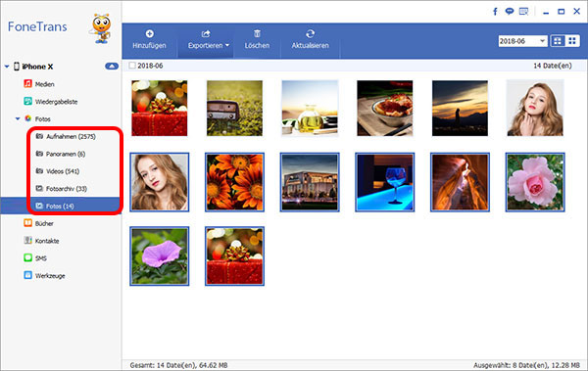Open the Facebook share icon
This screenshot has width=588, height=371.
click(495, 12)
